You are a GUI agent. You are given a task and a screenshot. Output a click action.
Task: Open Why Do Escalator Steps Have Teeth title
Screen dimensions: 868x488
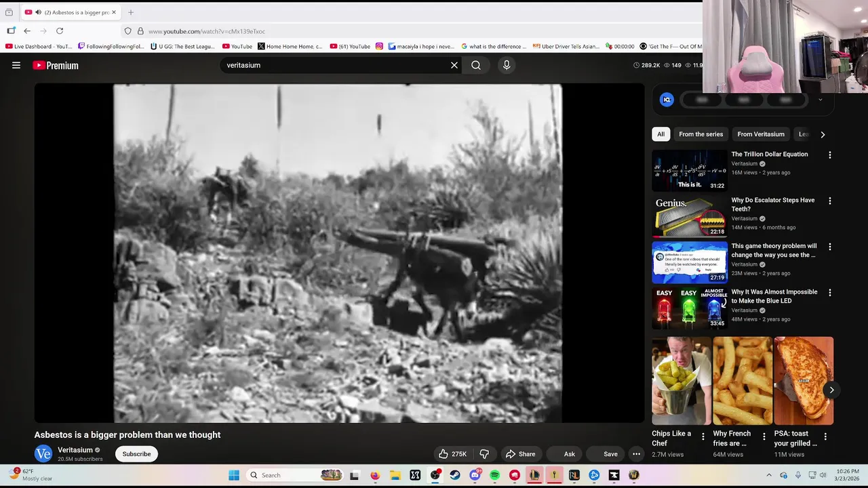click(772, 205)
